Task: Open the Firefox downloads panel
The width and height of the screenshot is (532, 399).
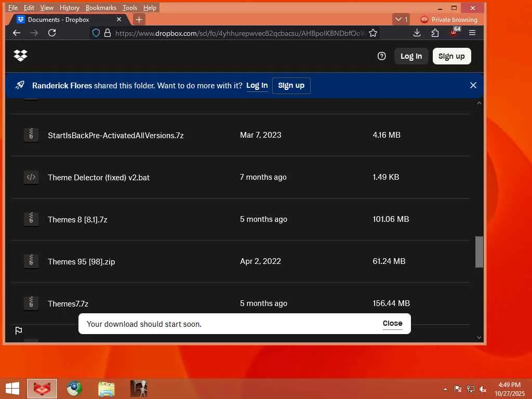Action: click(x=417, y=33)
